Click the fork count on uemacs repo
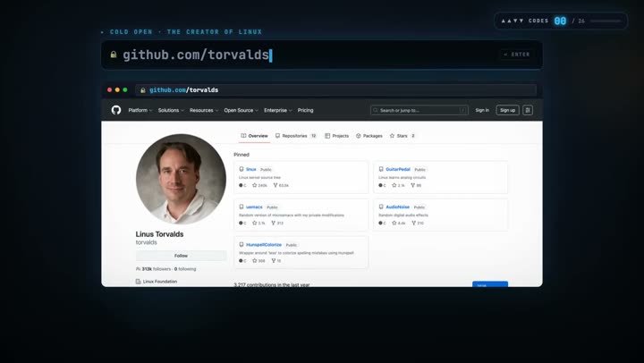 coord(277,223)
